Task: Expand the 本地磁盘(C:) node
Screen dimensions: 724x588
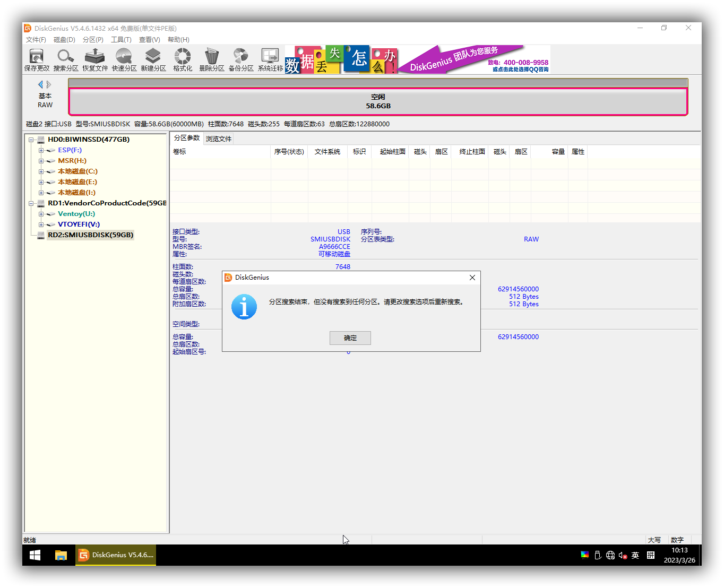Action: [x=41, y=171]
